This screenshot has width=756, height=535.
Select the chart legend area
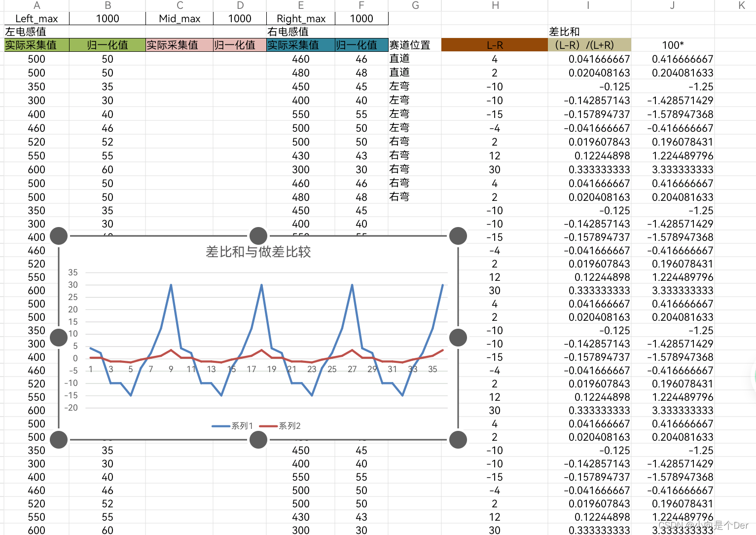(256, 425)
